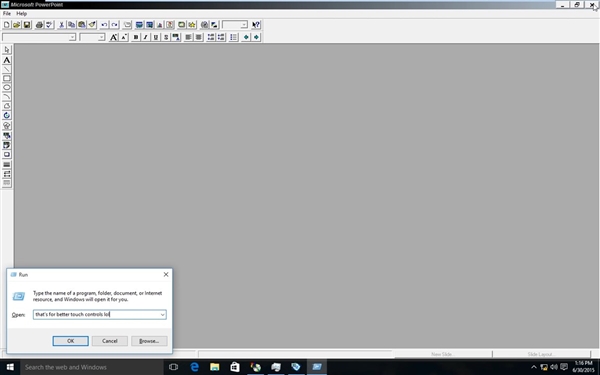600x375 pixels.
Task: Click the Print icon in the toolbar
Action: (39, 25)
